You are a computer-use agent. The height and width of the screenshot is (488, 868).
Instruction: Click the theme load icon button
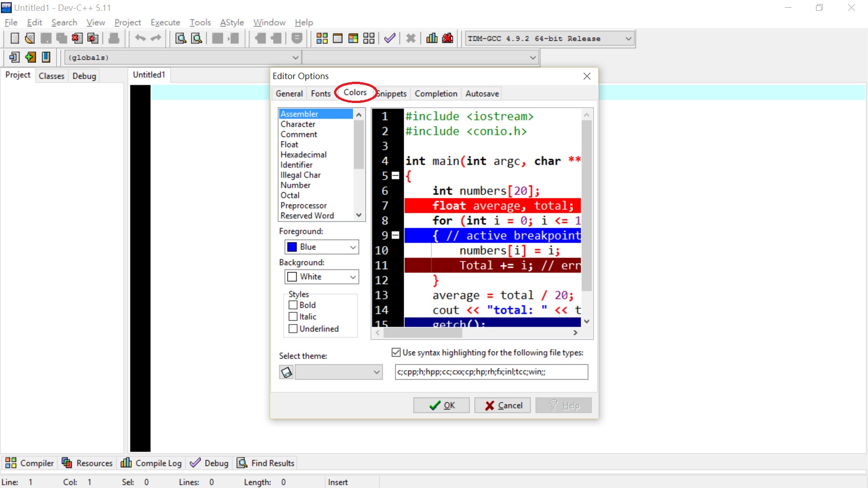[x=286, y=372]
